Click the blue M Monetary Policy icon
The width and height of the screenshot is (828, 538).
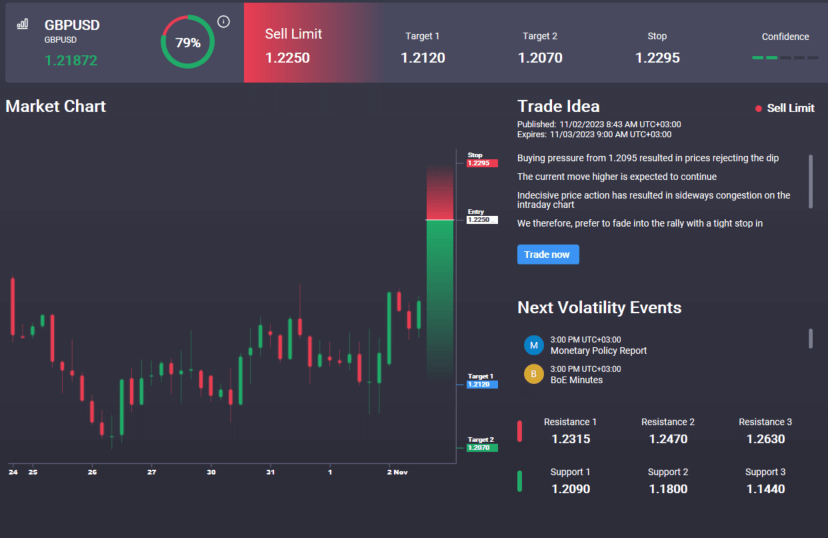tap(534, 345)
